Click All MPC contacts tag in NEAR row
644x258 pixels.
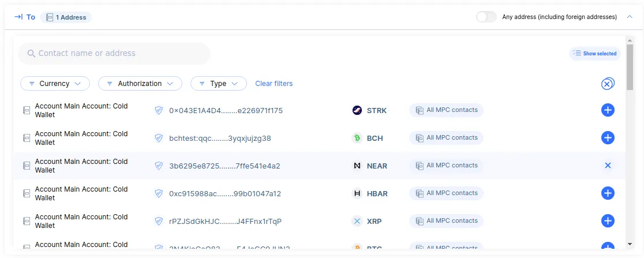tap(446, 166)
